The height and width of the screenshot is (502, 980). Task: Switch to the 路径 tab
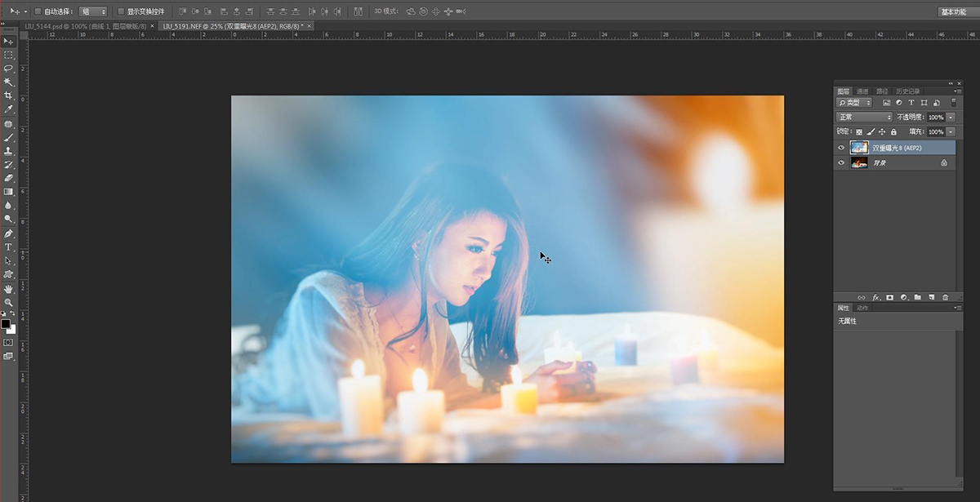click(x=882, y=91)
